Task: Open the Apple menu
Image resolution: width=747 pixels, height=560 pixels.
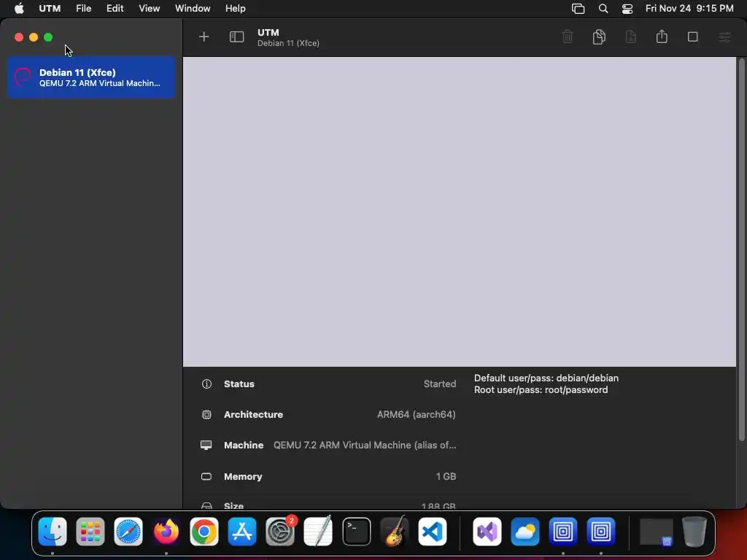Action: pyautogui.click(x=19, y=9)
